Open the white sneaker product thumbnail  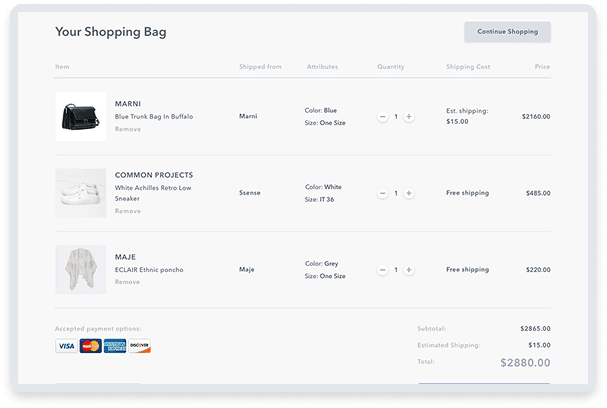coord(80,193)
